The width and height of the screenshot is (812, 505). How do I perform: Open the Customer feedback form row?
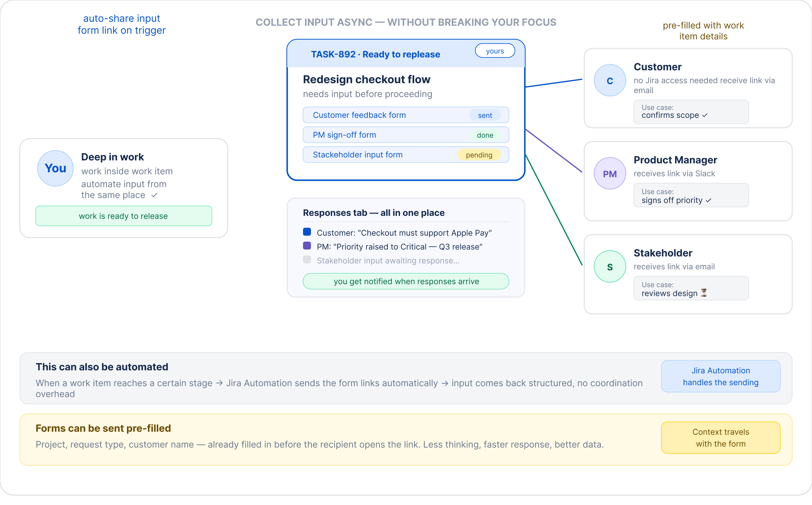pos(406,115)
